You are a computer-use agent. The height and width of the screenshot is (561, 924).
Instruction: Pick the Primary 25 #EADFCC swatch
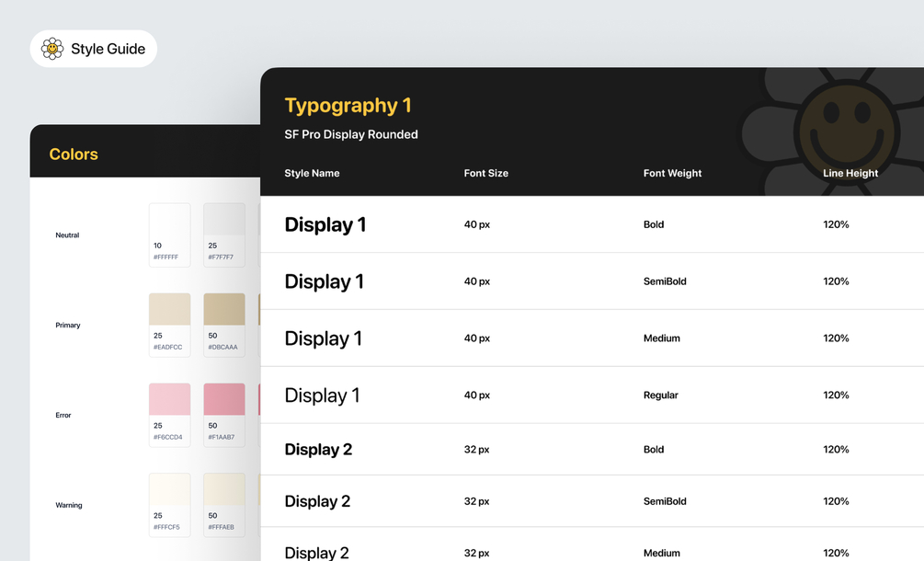[x=170, y=326]
